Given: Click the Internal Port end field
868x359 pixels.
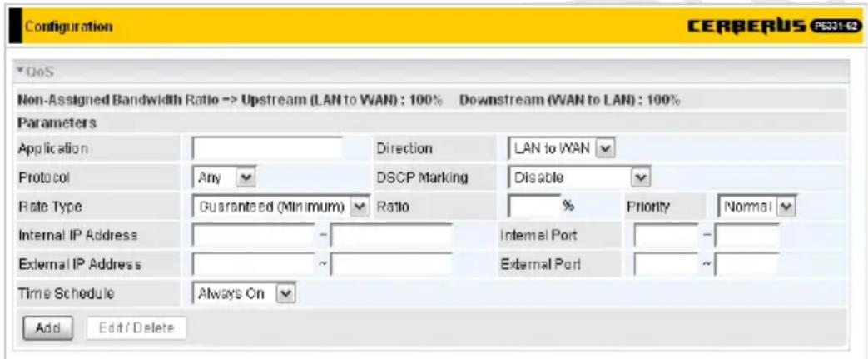Looking at the screenshot, I should pos(746,236).
